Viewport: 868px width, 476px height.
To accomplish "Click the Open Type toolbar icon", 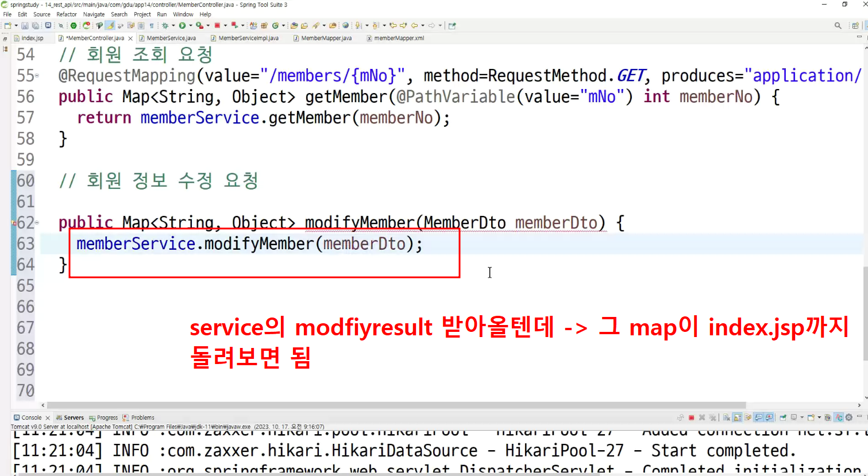I will pos(294,25).
